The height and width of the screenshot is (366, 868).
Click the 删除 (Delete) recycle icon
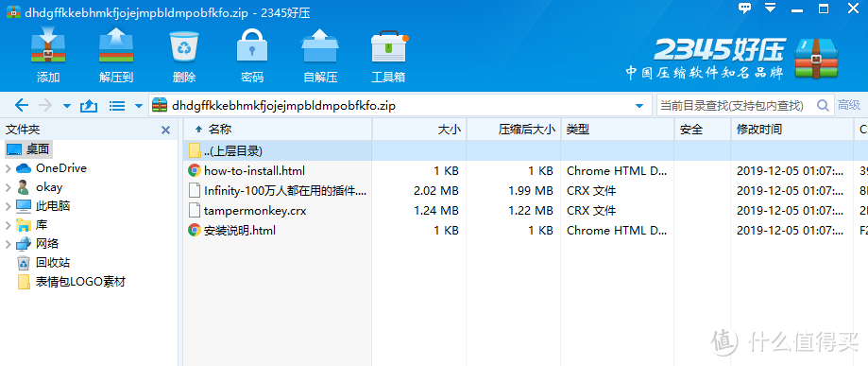point(184,47)
